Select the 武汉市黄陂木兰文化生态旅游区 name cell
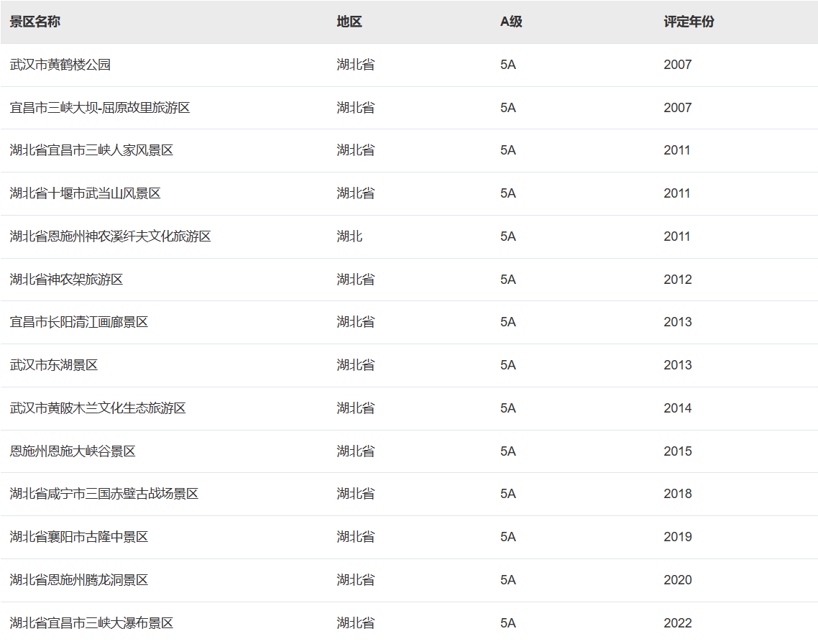818x644 pixels. tap(98, 408)
